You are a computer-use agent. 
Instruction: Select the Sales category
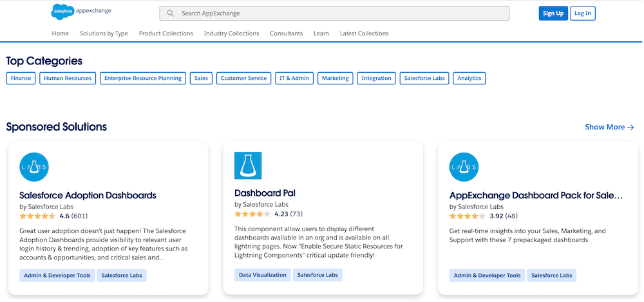pos(201,78)
